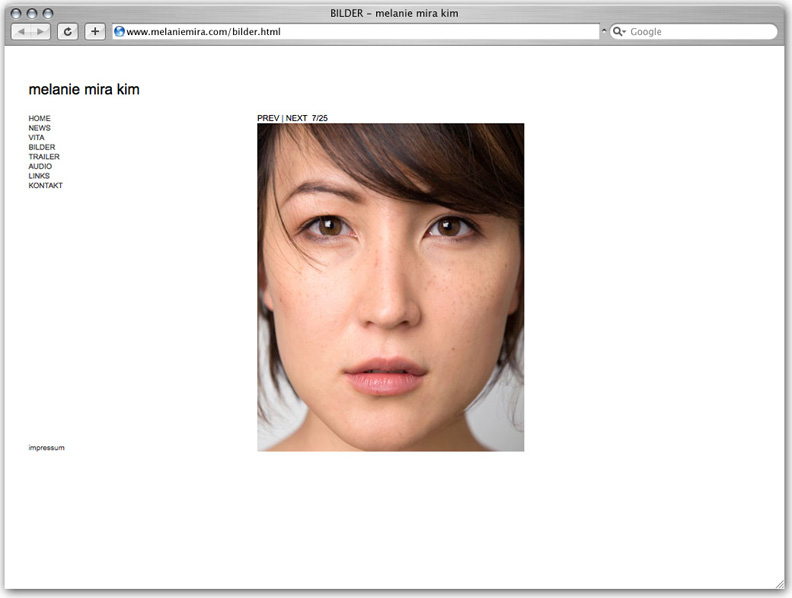Show previous photo with PREV
Image resolution: width=792 pixels, height=598 pixels.
coord(268,118)
